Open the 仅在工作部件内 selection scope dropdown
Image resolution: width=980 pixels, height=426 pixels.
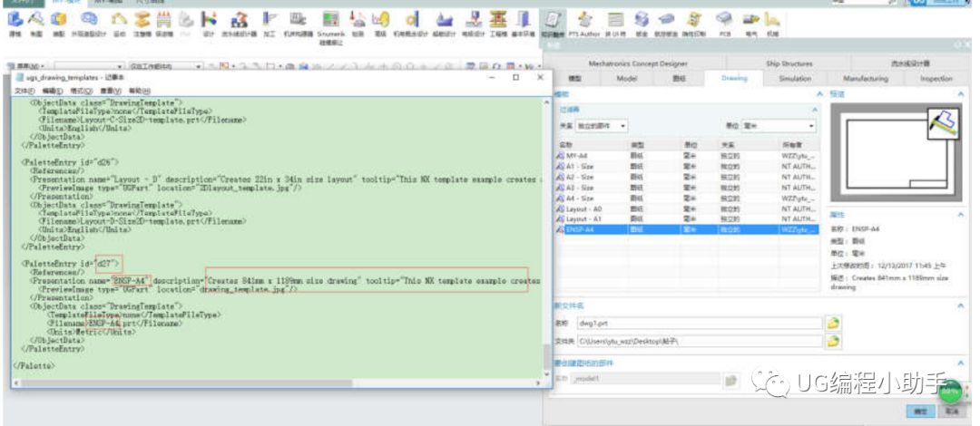point(166,65)
